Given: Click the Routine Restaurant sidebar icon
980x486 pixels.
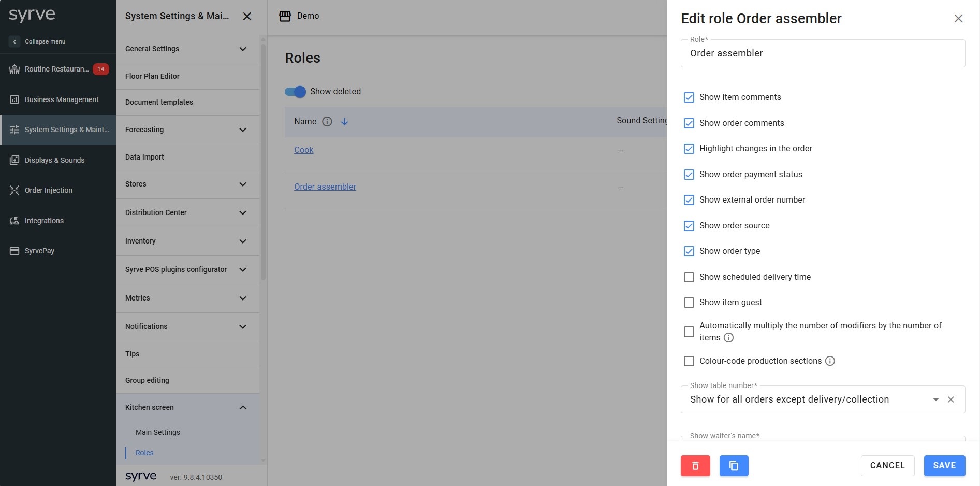Looking at the screenshot, I should click(14, 69).
